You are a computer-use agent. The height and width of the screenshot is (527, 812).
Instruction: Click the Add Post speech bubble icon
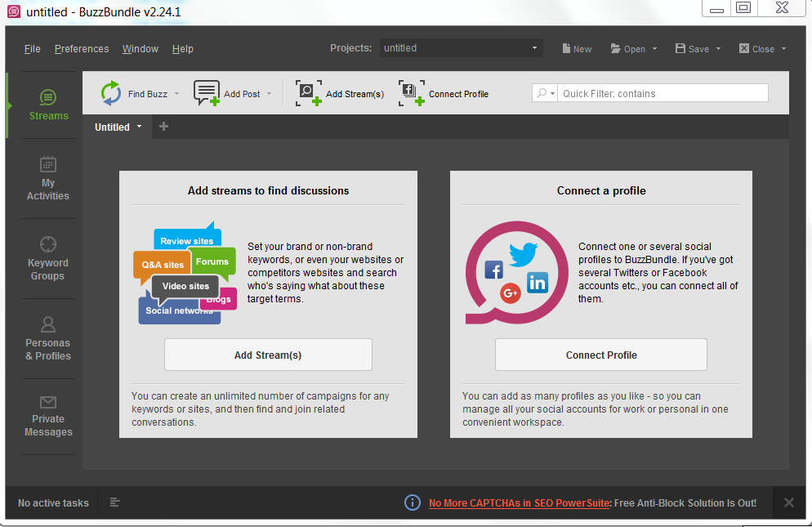tap(207, 93)
